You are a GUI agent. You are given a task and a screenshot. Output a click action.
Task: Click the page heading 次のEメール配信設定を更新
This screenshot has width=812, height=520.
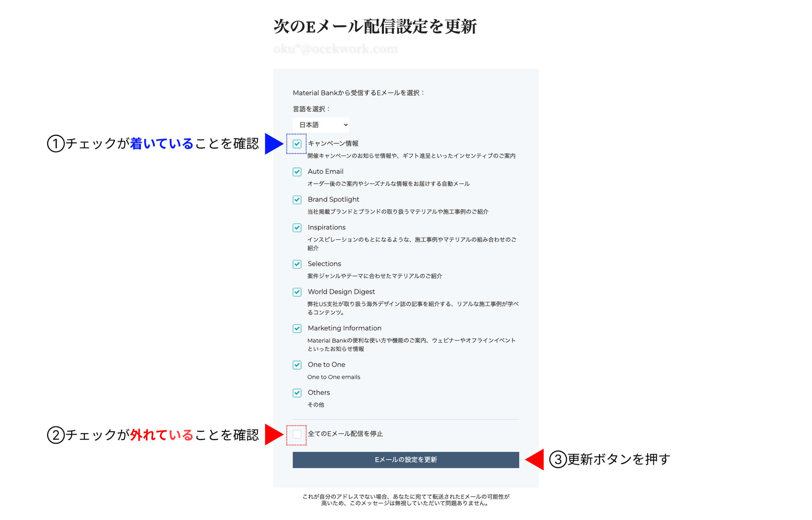coord(375,26)
